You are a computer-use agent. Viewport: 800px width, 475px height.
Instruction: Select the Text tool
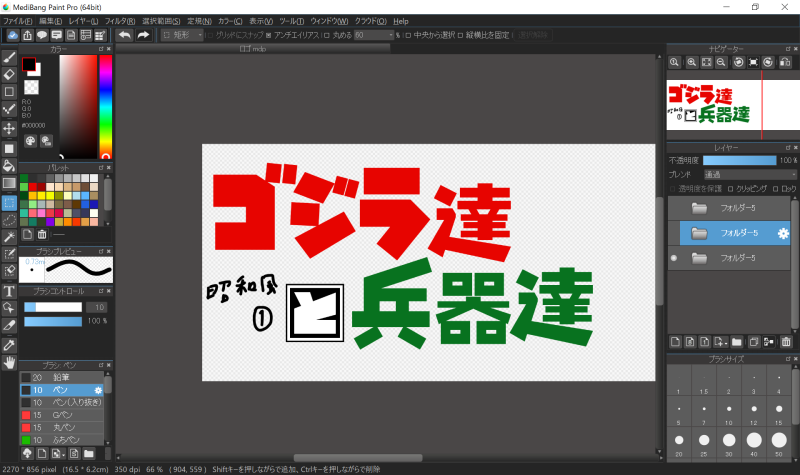pyautogui.click(x=9, y=291)
